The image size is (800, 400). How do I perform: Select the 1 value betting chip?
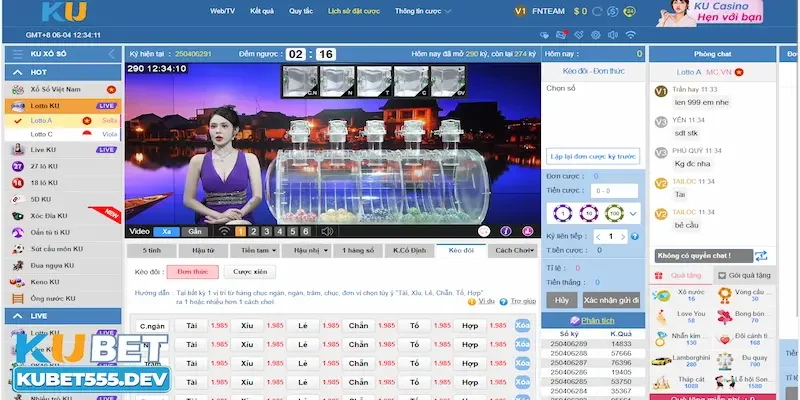pos(563,213)
